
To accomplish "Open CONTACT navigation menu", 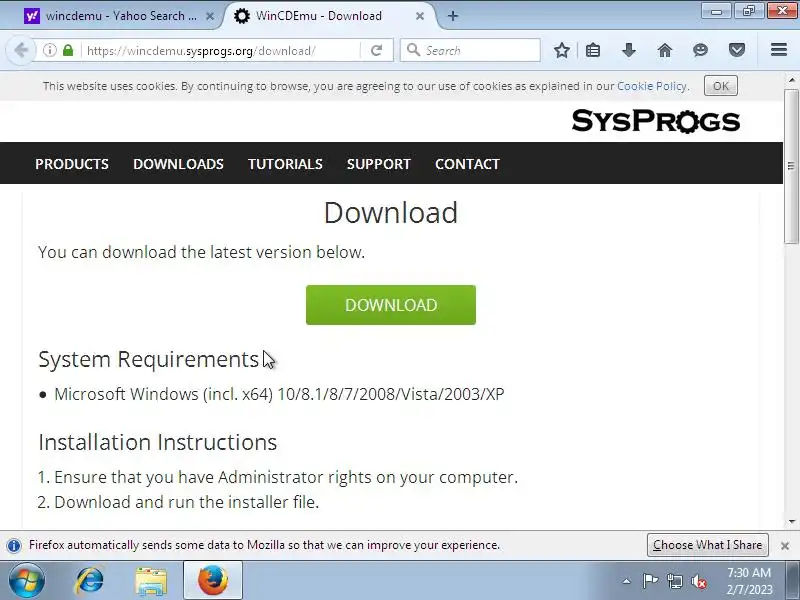I will coord(467,164).
